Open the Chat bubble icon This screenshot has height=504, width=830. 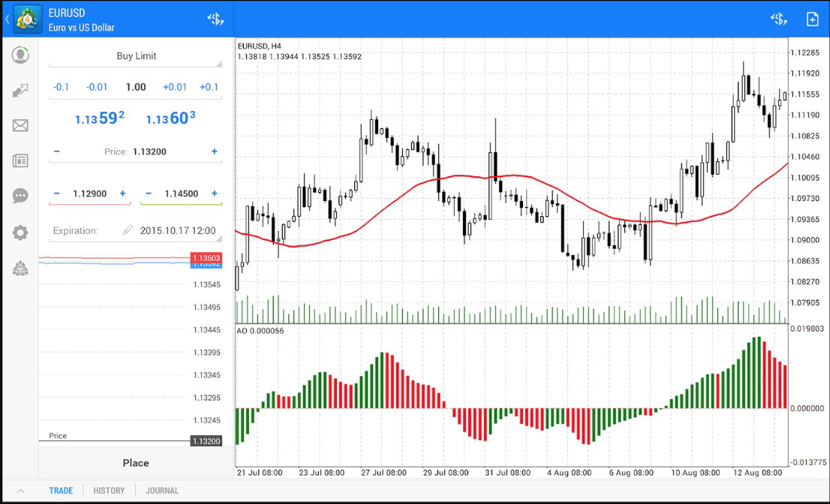tap(20, 196)
